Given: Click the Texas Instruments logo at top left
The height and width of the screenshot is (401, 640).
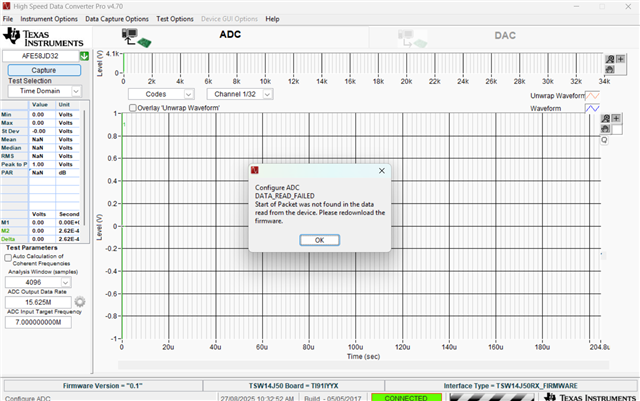Looking at the screenshot, I should click(x=43, y=37).
